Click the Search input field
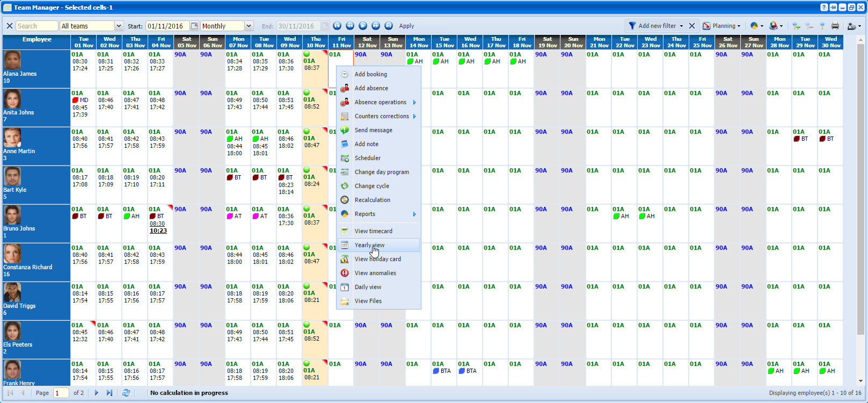This screenshot has width=868, height=403. pos(36,26)
